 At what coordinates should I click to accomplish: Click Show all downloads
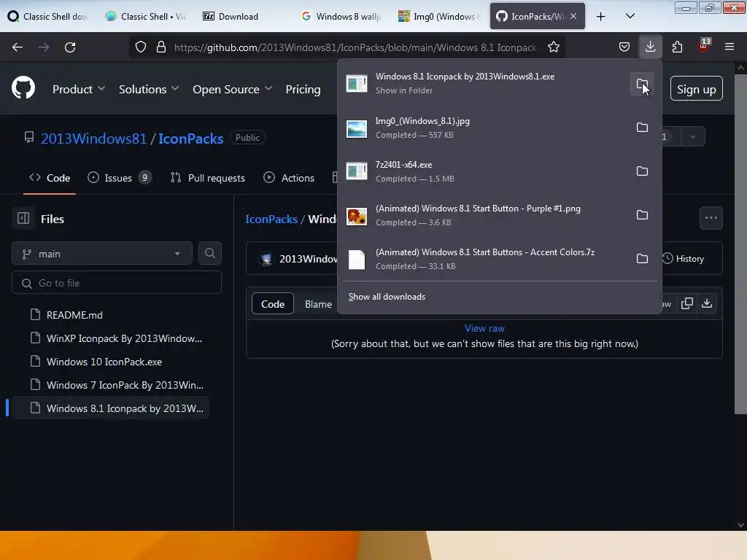[x=387, y=297]
